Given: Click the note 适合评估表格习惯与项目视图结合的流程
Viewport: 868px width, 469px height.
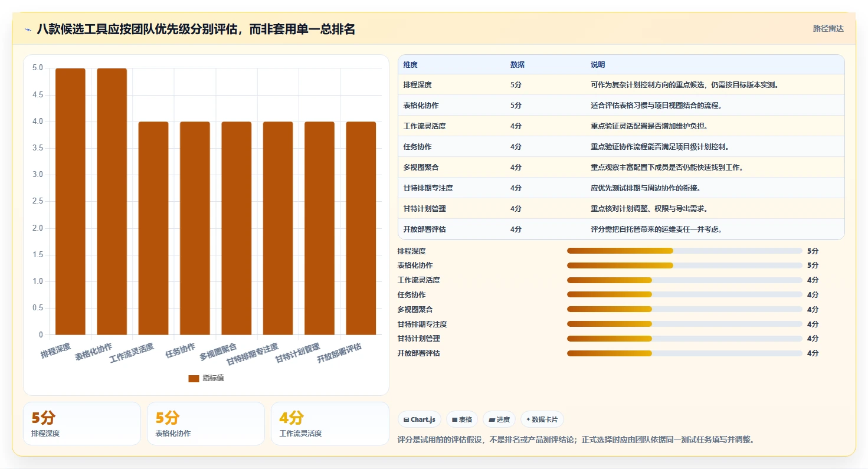Looking at the screenshot, I should click(657, 106).
